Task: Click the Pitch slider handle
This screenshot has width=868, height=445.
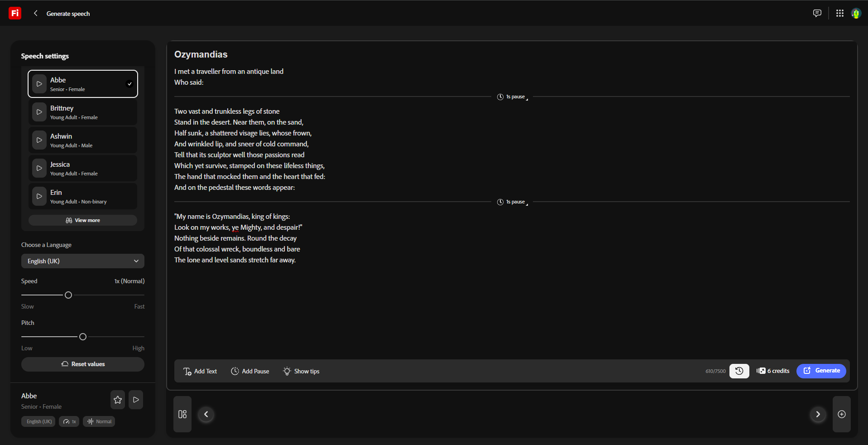Action: [83, 337]
